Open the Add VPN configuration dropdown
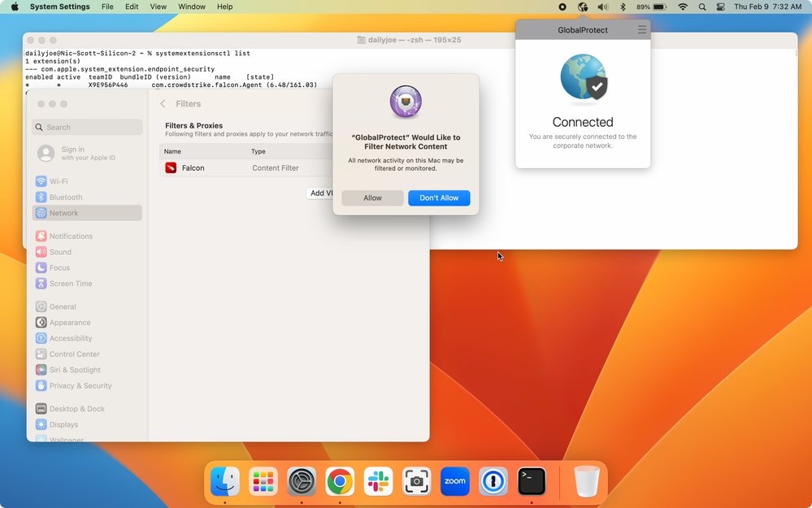The height and width of the screenshot is (508, 812). [321, 193]
